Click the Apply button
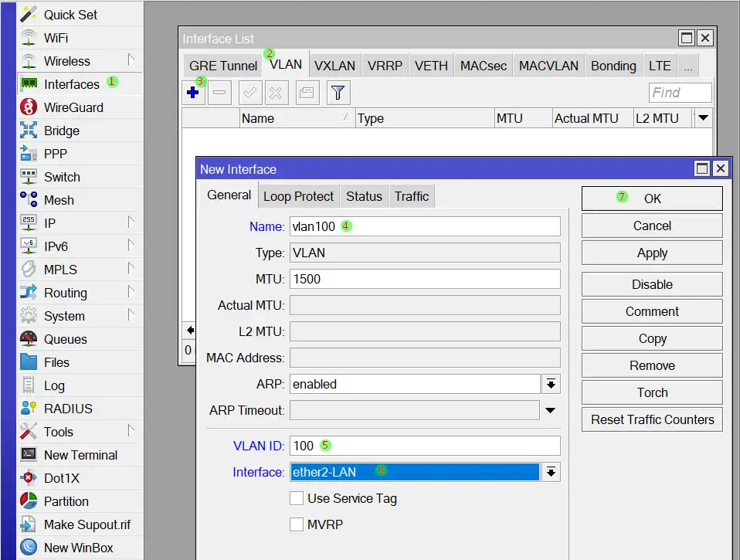740x560 pixels. click(x=652, y=253)
